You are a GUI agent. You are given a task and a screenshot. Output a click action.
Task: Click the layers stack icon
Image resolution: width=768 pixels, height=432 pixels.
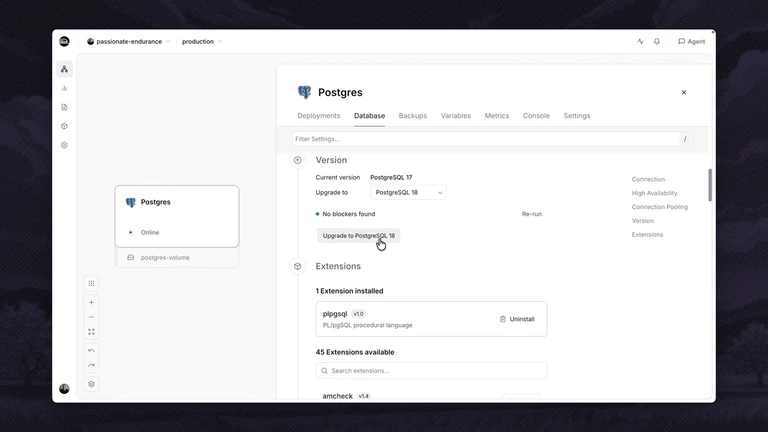pyautogui.click(x=91, y=384)
